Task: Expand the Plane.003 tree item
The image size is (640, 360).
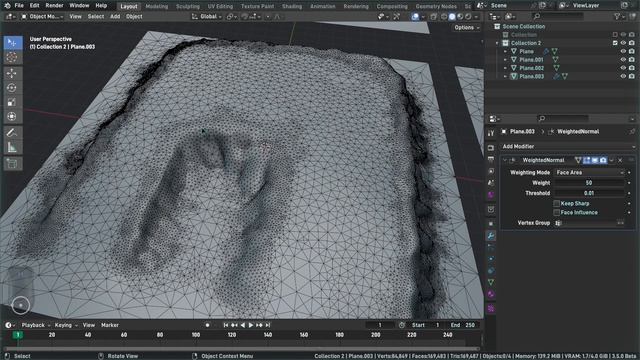Action: tap(505, 76)
